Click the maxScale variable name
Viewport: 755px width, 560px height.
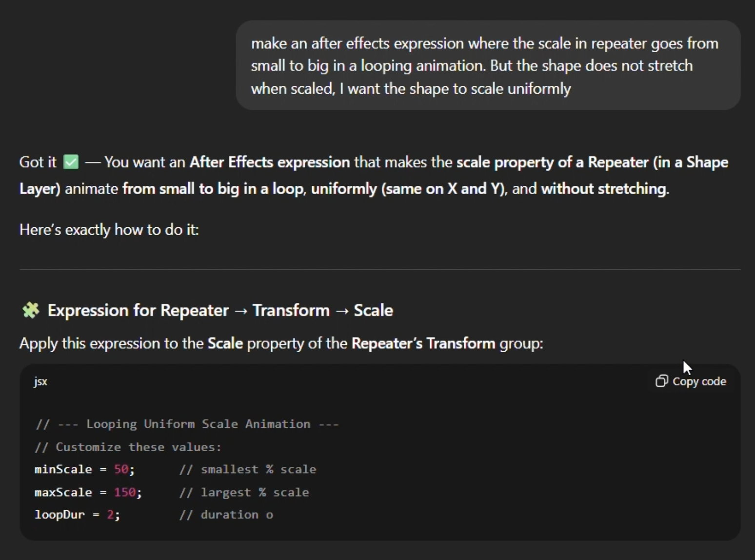click(63, 492)
